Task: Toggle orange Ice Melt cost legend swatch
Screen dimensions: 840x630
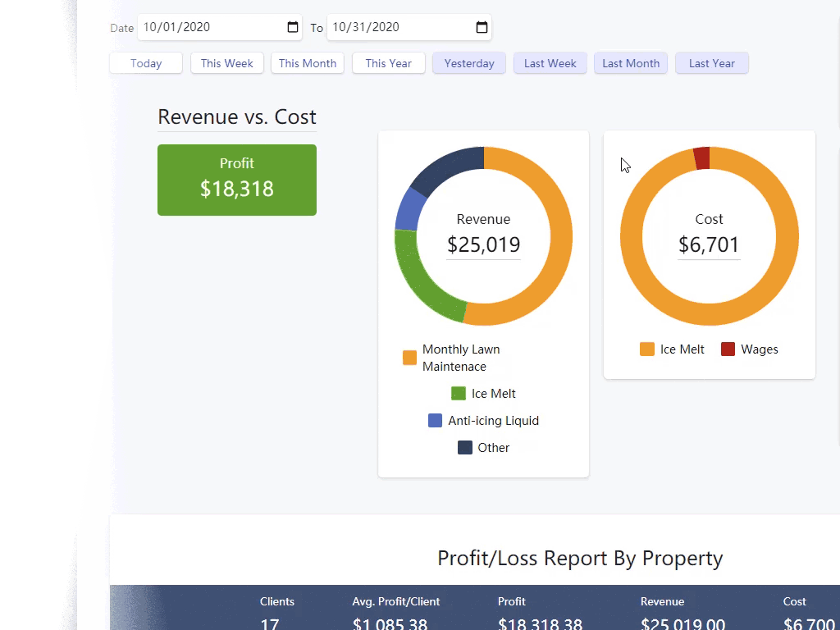Action: click(647, 349)
